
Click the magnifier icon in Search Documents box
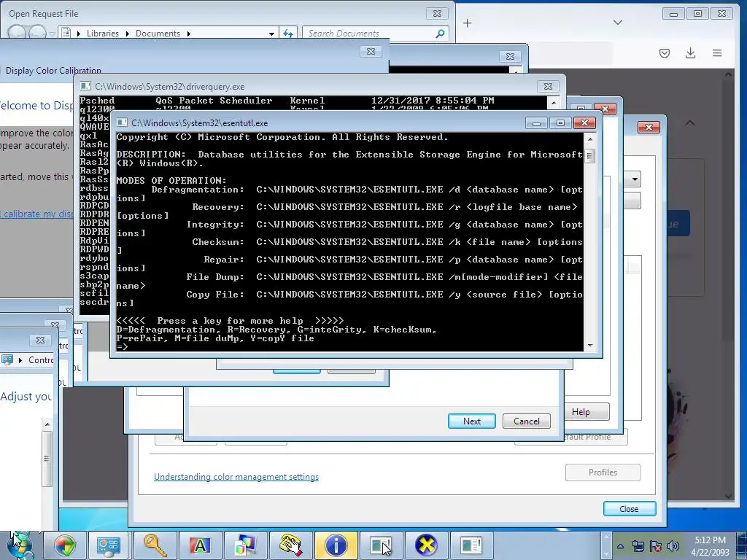coord(440,34)
